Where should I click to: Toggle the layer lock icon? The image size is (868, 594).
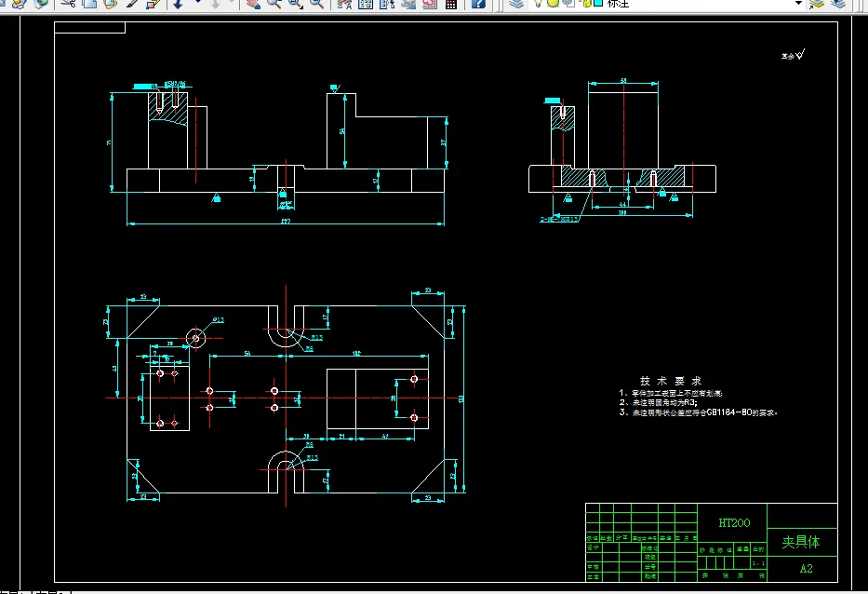click(x=584, y=4)
